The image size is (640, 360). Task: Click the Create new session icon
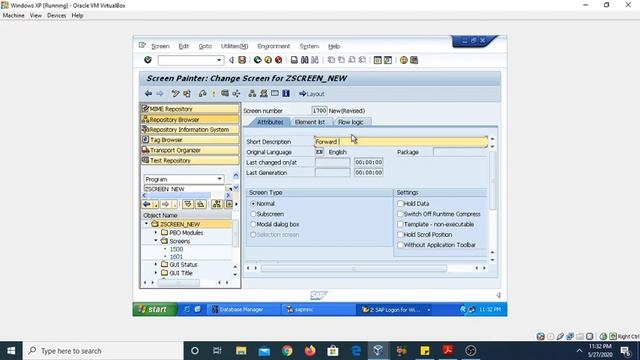378,60
